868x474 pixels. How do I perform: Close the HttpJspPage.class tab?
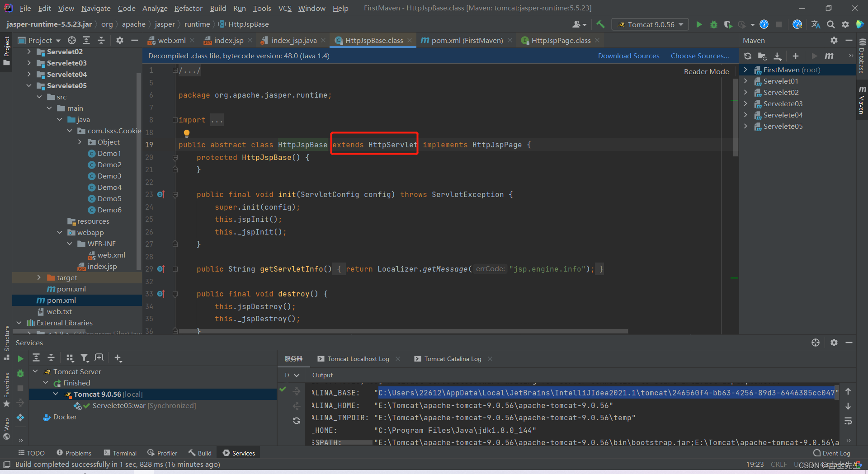(597, 40)
